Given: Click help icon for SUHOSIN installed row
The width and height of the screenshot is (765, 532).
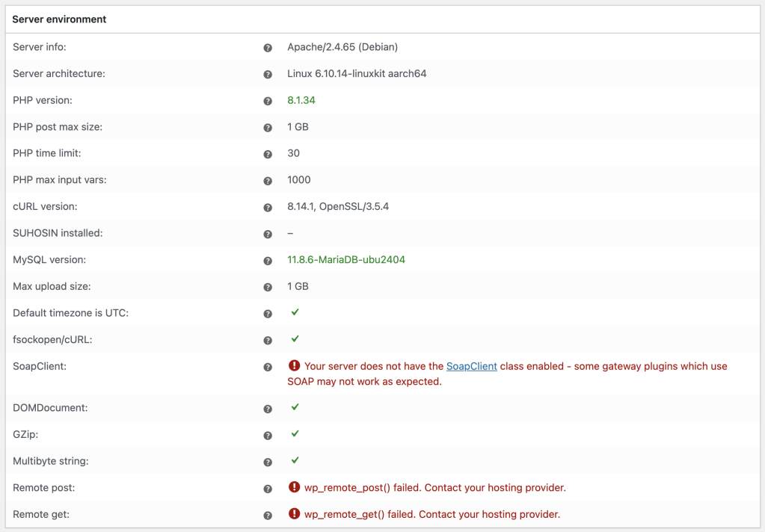Looking at the screenshot, I should (x=268, y=234).
